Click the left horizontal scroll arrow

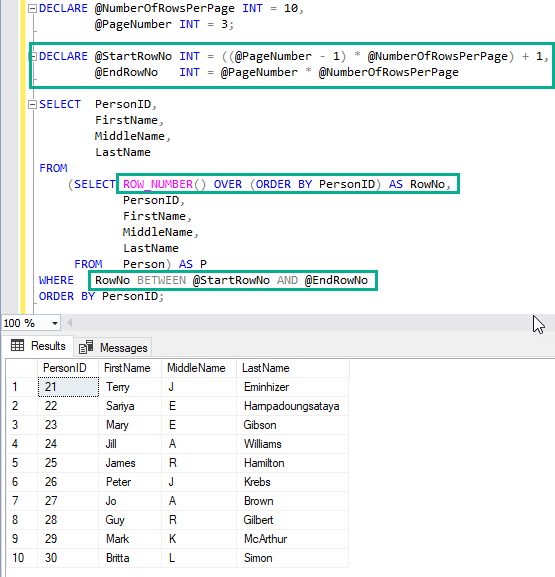[70, 323]
